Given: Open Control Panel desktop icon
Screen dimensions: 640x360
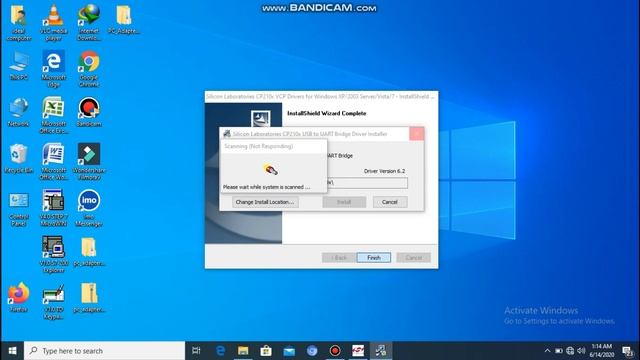Looking at the screenshot, I should click(18, 209).
